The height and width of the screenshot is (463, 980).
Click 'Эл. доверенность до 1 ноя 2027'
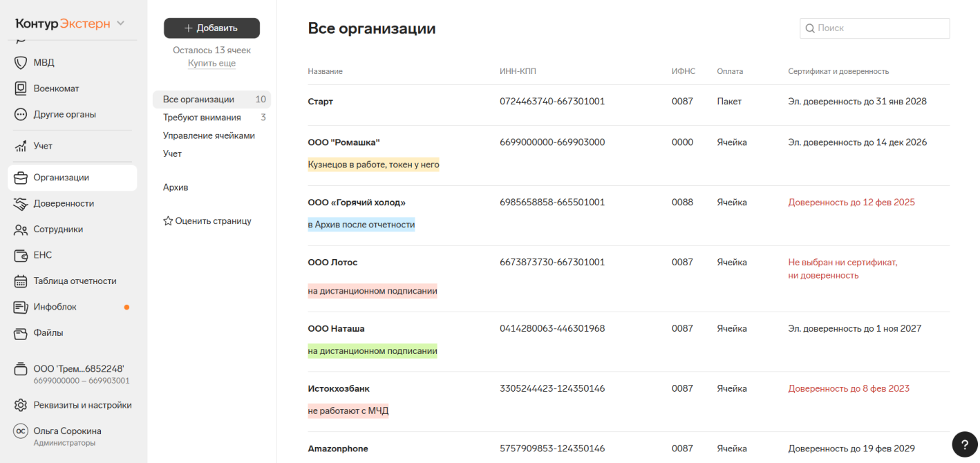tap(854, 328)
